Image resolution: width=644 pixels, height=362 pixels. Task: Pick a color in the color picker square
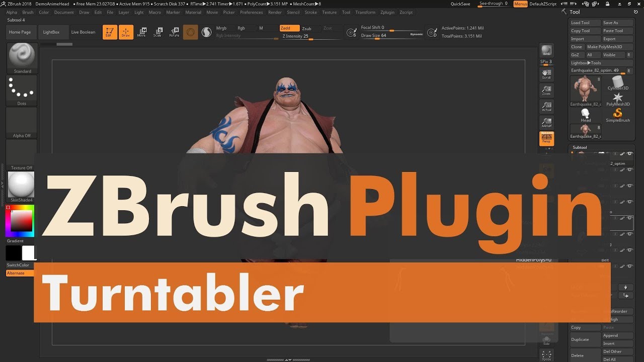click(x=21, y=221)
